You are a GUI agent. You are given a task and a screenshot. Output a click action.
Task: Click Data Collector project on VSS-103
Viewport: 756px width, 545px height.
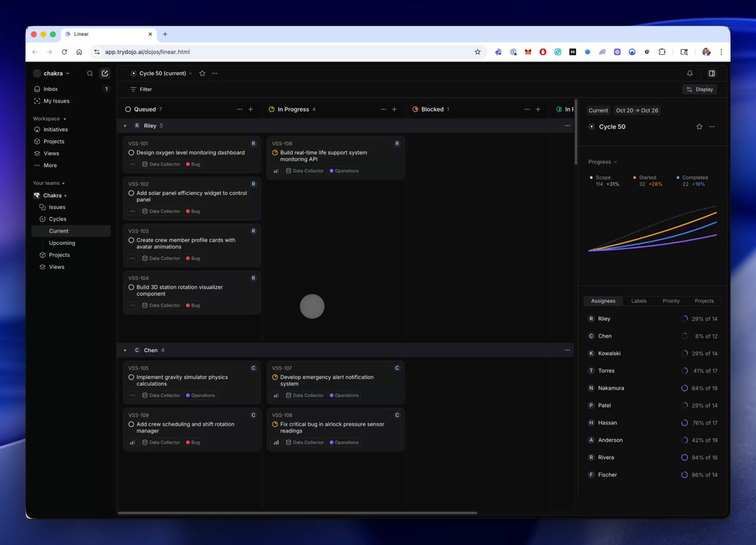(x=161, y=258)
